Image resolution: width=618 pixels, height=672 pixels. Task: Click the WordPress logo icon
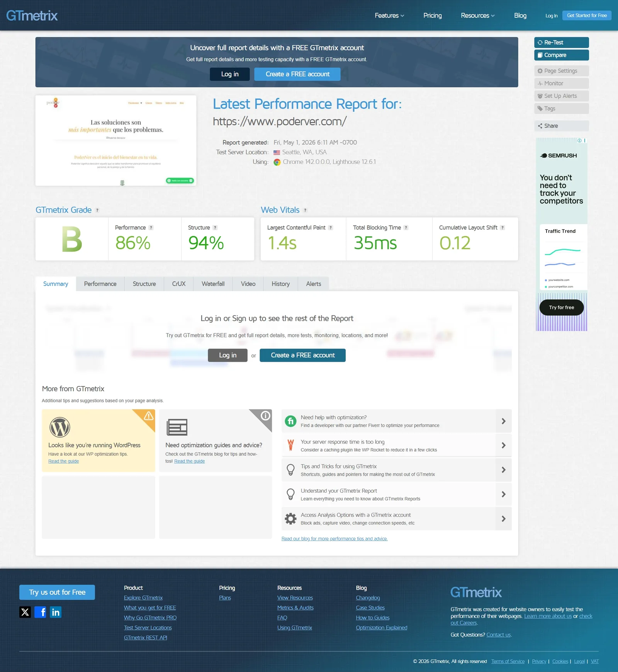pyautogui.click(x=60, y=427)
